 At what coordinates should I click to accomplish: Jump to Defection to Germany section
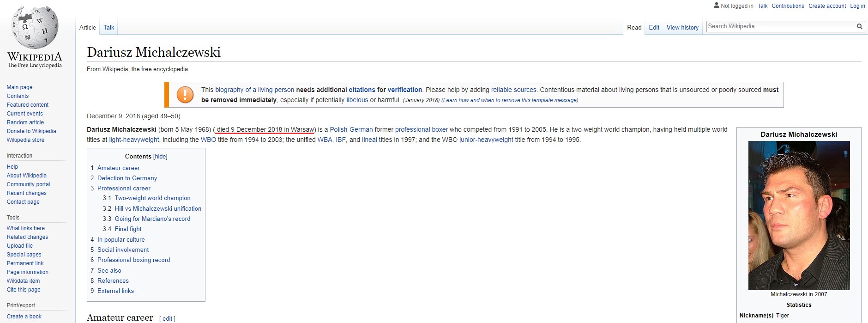(127, 178)
